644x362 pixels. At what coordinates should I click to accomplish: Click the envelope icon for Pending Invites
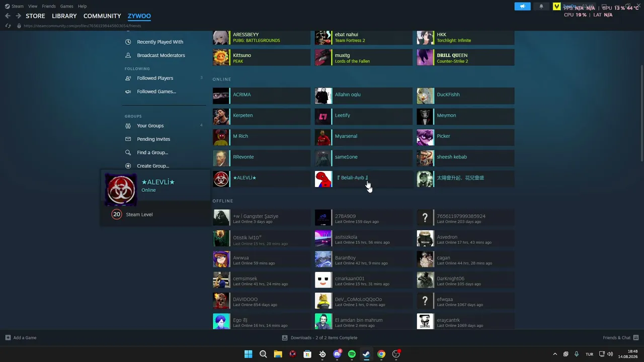128,139
